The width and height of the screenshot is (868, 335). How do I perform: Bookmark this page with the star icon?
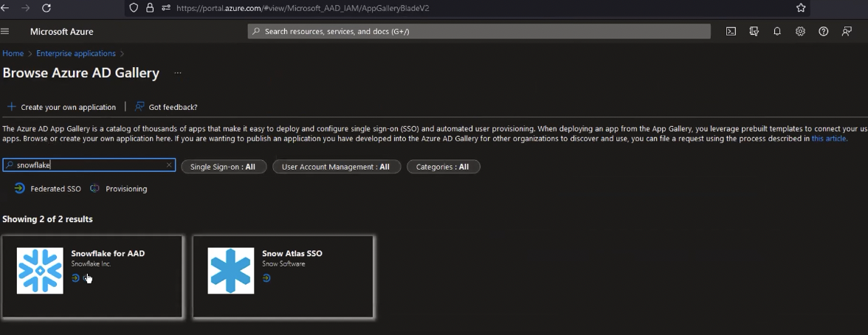pos(800,8)
